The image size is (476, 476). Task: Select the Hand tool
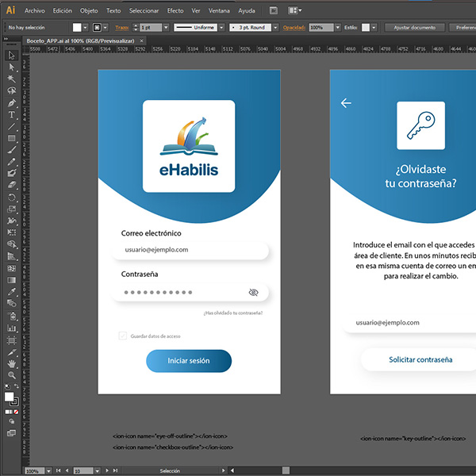(12, 363)
